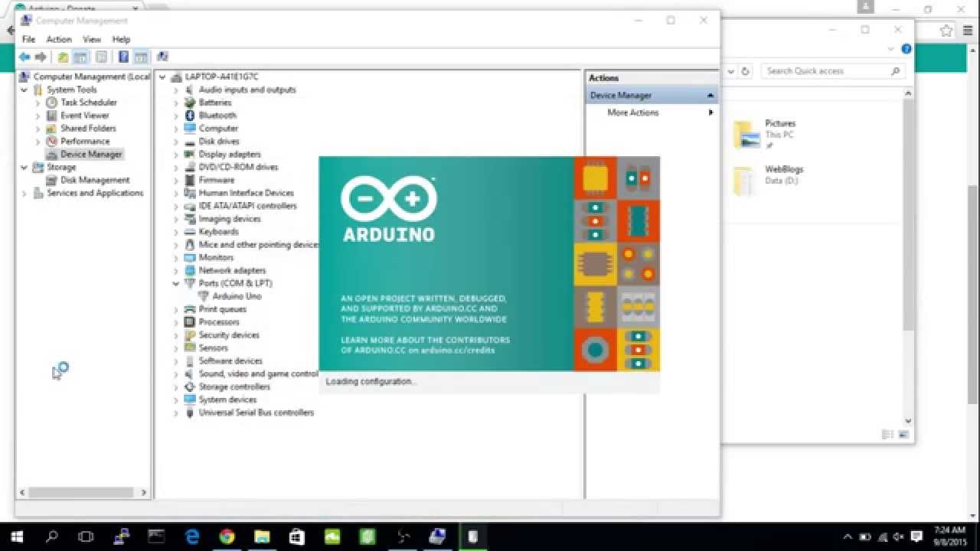Viewport: 980px width, 551px height.
Task: Show hidden system tray icons chevron
Action: (848, 537)
